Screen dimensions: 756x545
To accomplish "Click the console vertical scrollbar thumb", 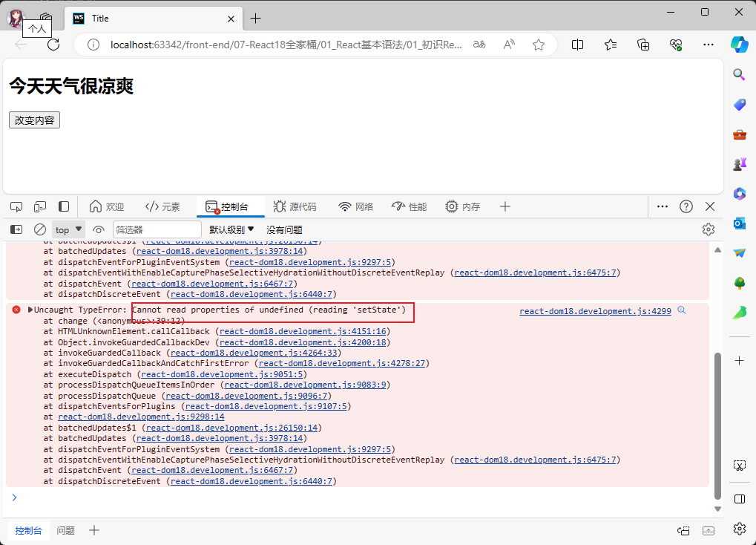I will click(717, 425).
